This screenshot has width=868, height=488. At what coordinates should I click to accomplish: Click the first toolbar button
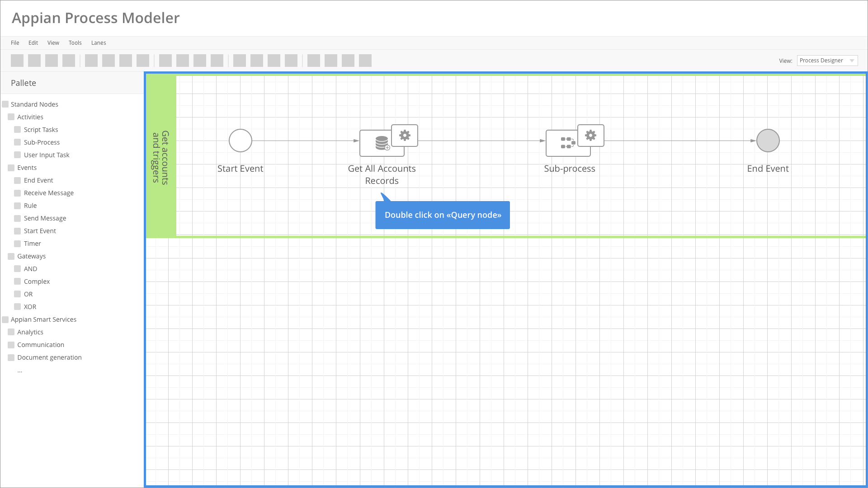(17, 61)
